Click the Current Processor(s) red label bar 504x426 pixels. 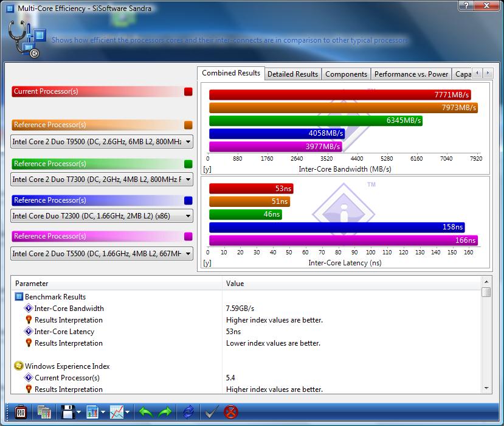click(x=98, y=91)
